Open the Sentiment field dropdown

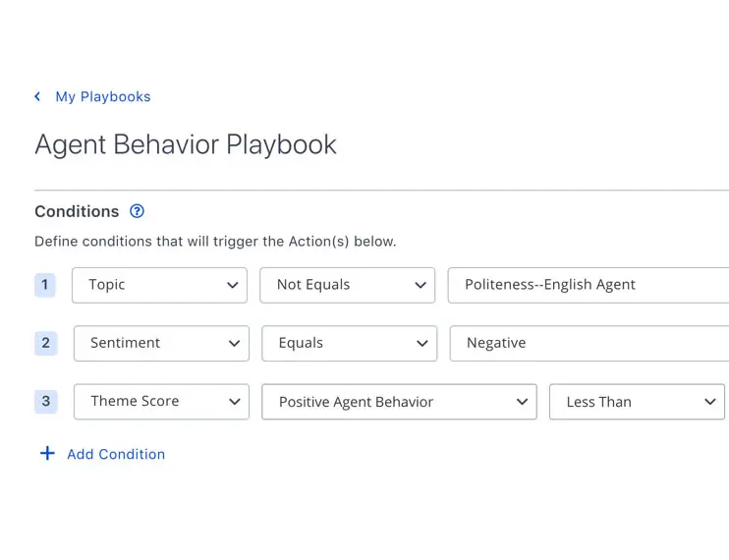(x=161, y=343)
